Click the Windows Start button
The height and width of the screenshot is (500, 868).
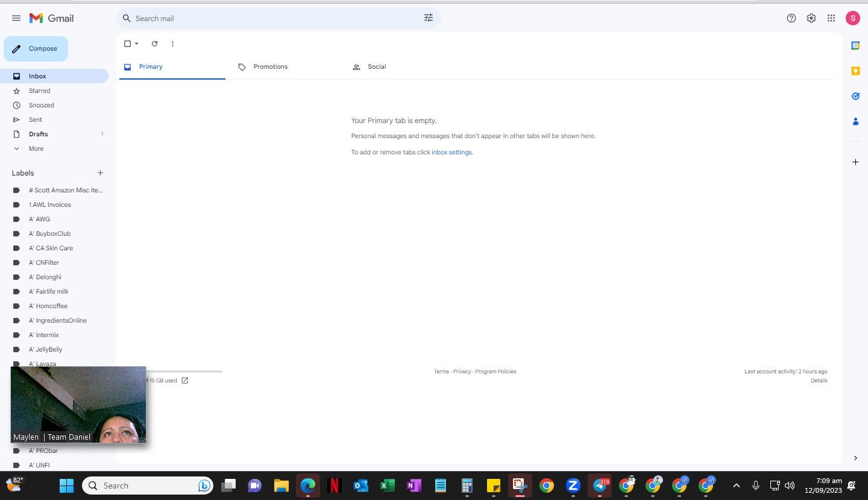[x=66, y=486]
